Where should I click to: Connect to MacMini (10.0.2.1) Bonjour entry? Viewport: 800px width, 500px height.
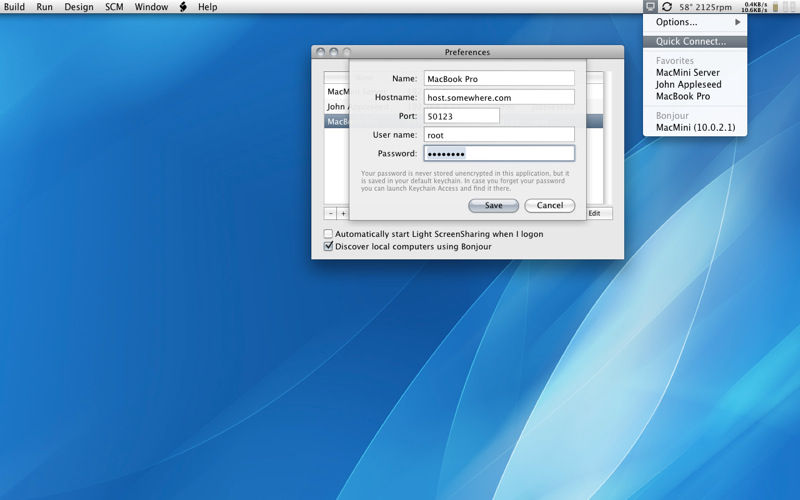[x=695, y=128]
